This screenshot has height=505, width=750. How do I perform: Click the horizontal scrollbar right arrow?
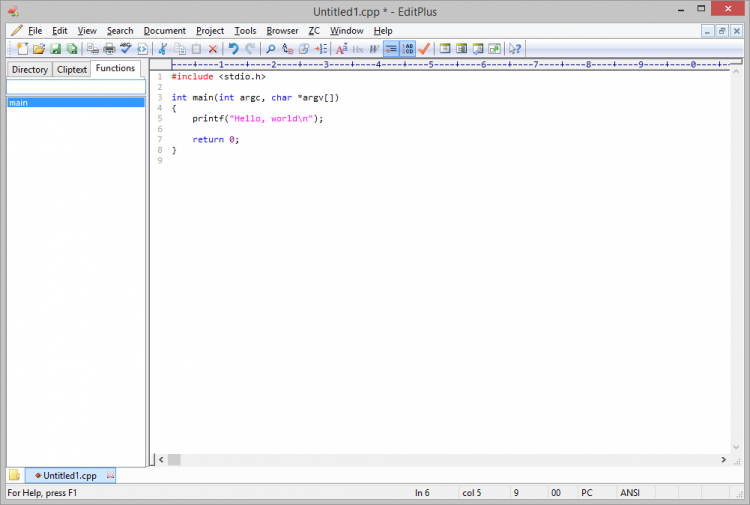[x=723, y=460]
